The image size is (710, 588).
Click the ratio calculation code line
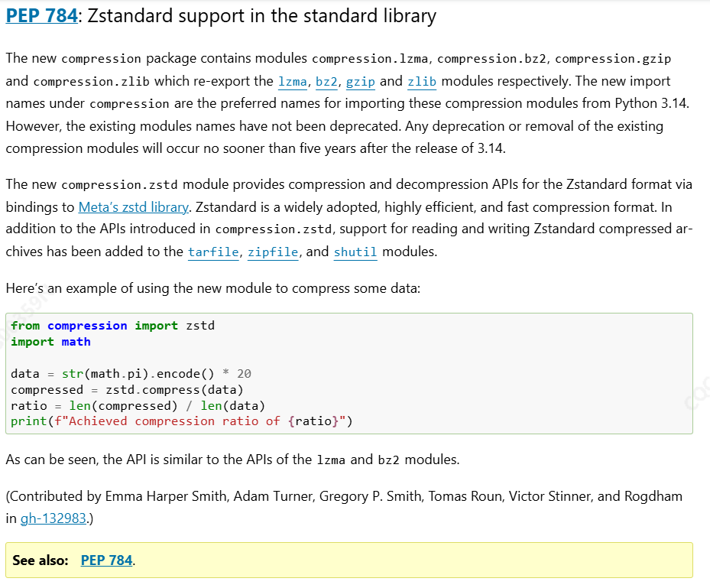coord(138,406)
